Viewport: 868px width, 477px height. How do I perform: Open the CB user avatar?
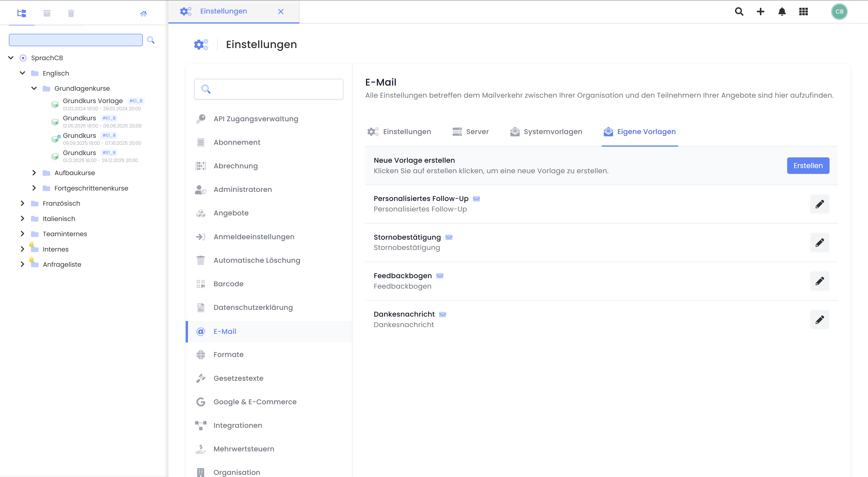coord(839,12)
